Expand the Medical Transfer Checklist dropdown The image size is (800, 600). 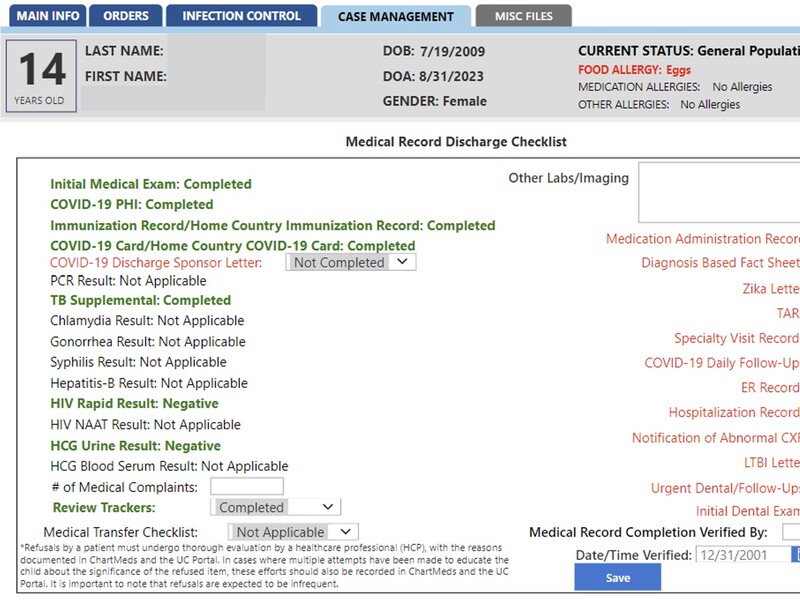point(293,532)
